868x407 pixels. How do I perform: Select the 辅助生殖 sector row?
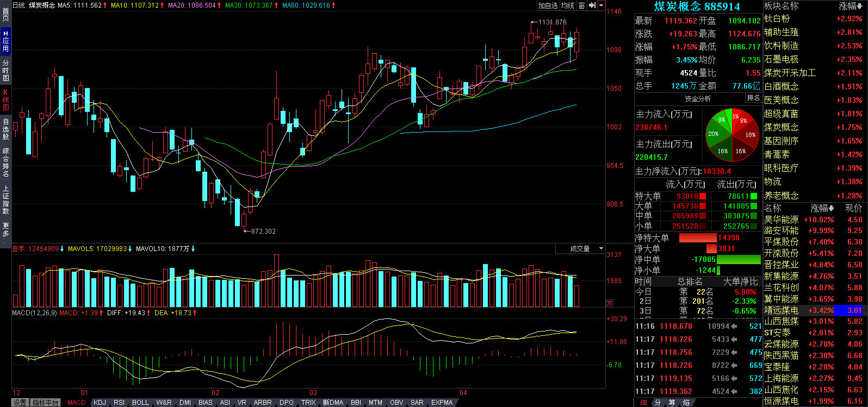pyautogui.click(x=815, y=32)
